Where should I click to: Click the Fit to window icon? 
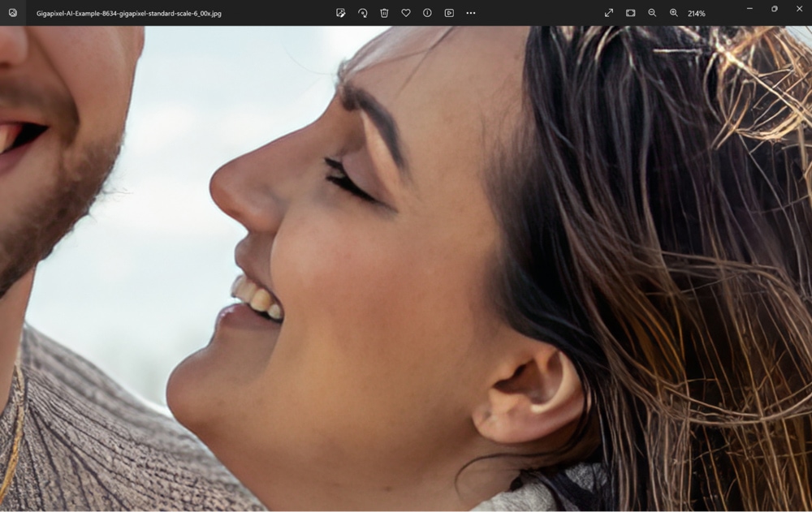coord(631,13)
